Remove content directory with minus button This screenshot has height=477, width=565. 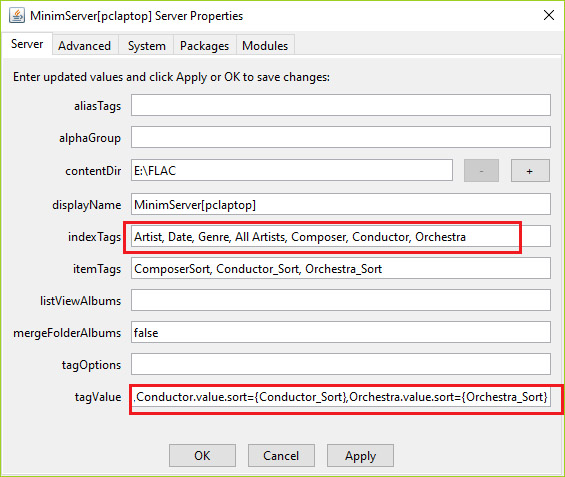coord(481,170)
